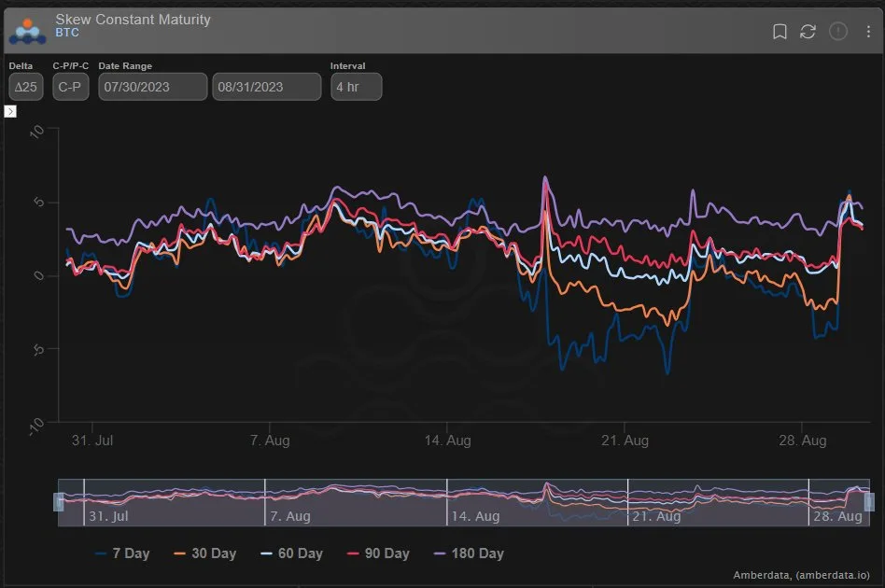The image size is (885, 588).
Task: Expand the side panel arrow
Action: (x=10, y=111)
